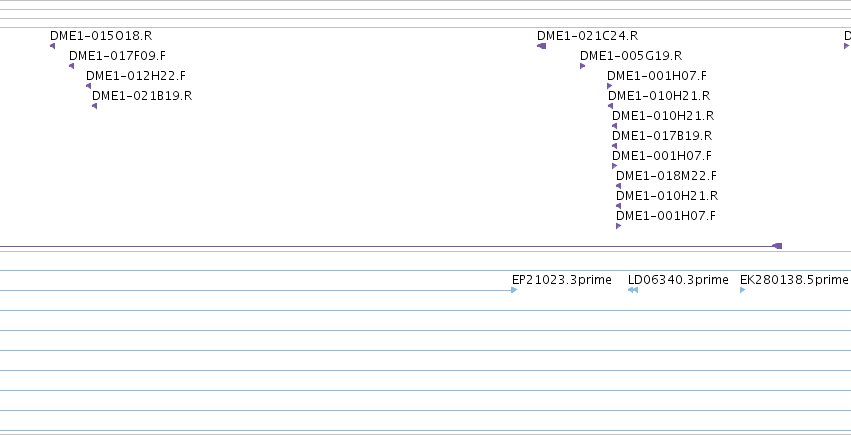Click the wide arrow glyph under DME1-021C24.R
851x435 pixels.
tap(541, 46)
